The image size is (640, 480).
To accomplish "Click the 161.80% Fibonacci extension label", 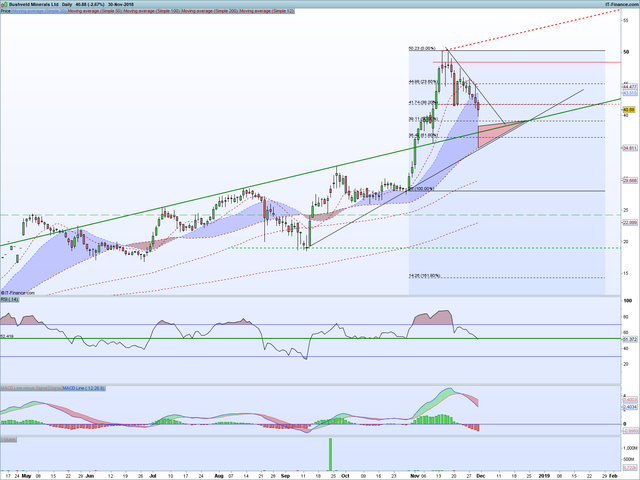I will click(424, 276).
